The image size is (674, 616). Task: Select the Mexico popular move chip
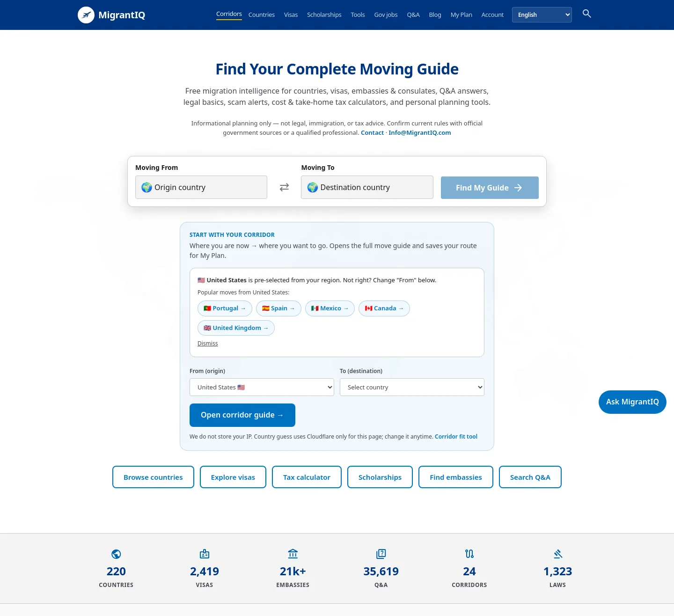coord(330,308)
